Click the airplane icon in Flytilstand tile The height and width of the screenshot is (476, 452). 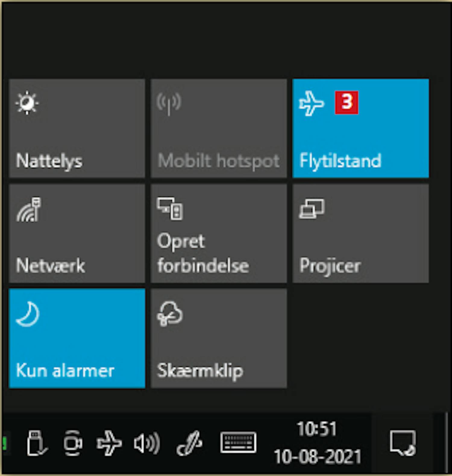[312, 103]
